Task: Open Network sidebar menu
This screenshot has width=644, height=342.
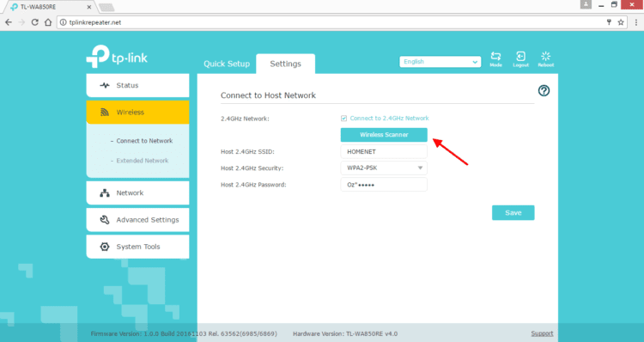Action: 137,192
